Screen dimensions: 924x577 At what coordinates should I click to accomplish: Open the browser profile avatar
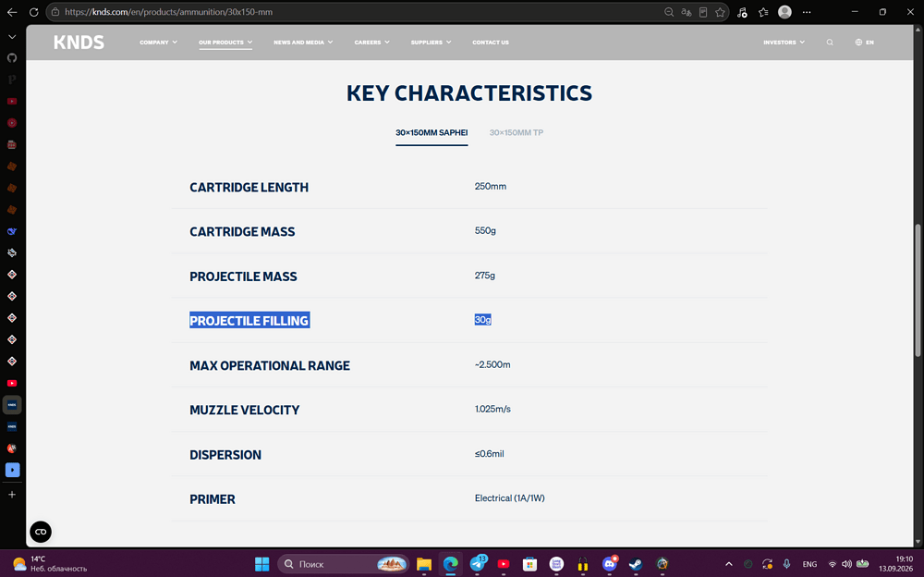tap(784, 12)
